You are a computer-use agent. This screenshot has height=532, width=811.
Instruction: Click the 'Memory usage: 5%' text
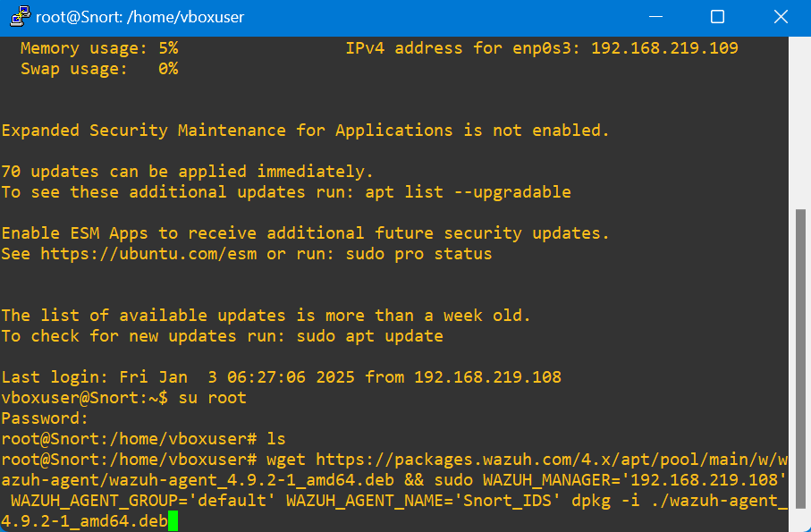click(99, 48)
